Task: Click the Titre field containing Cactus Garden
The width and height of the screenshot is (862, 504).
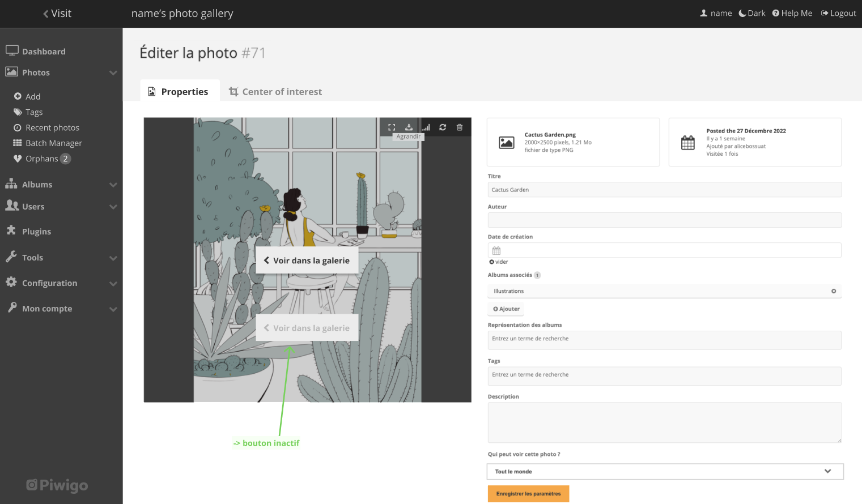Action: pos(664,189)
